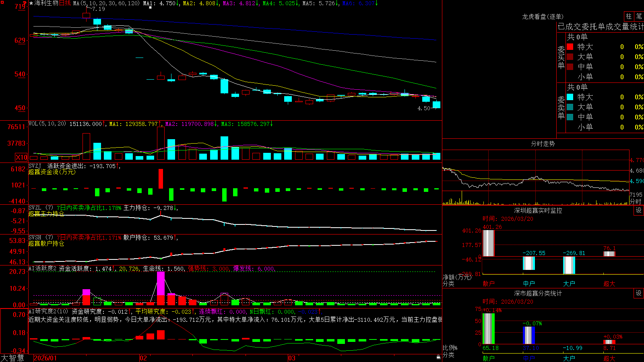Switch 龙虎看盘 to 柱 bar view

(629, 16)
